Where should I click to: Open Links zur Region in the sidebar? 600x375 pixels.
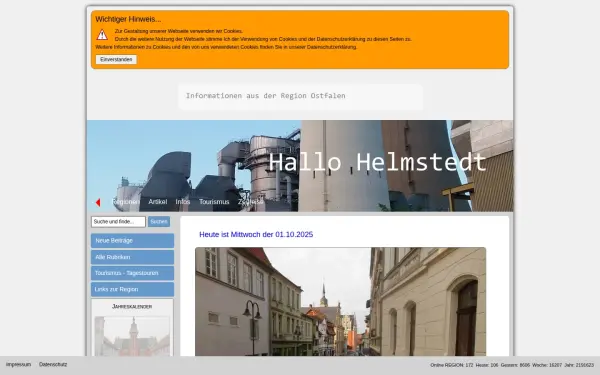(x=132, y=289)
